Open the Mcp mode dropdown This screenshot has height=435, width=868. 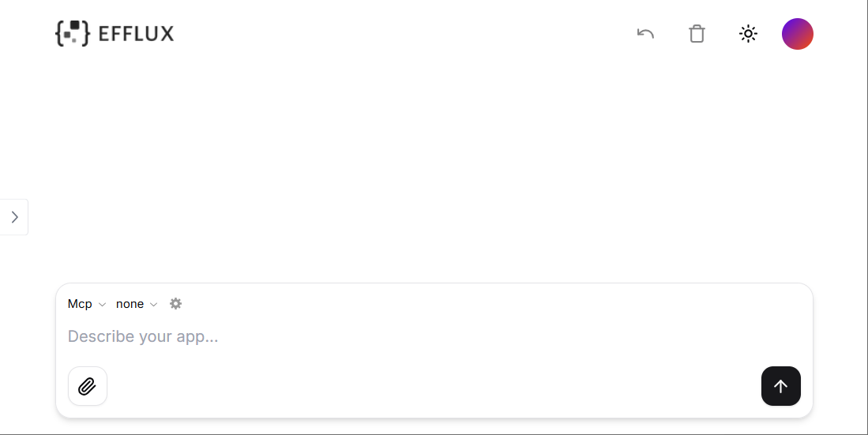click(86, 304)
